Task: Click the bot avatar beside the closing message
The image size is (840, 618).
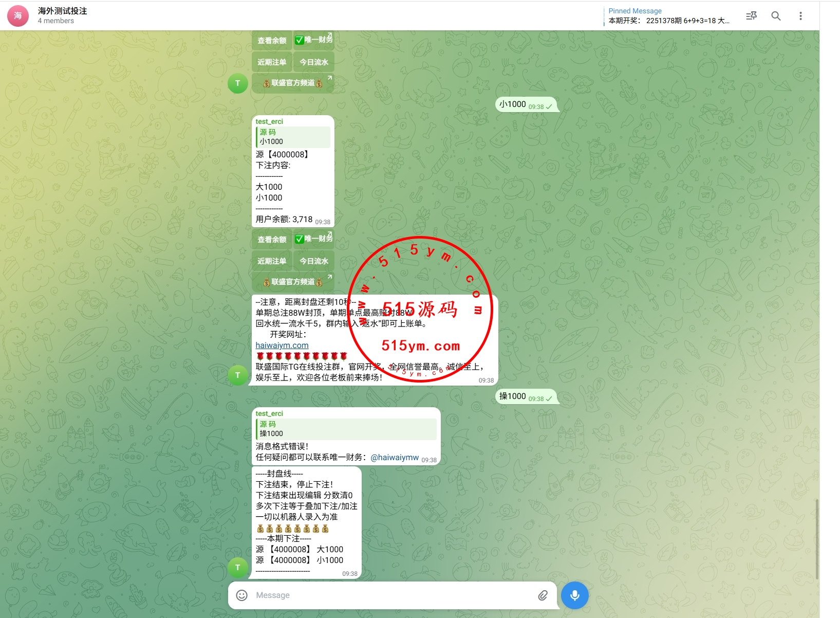Action: tap(237, 567)
